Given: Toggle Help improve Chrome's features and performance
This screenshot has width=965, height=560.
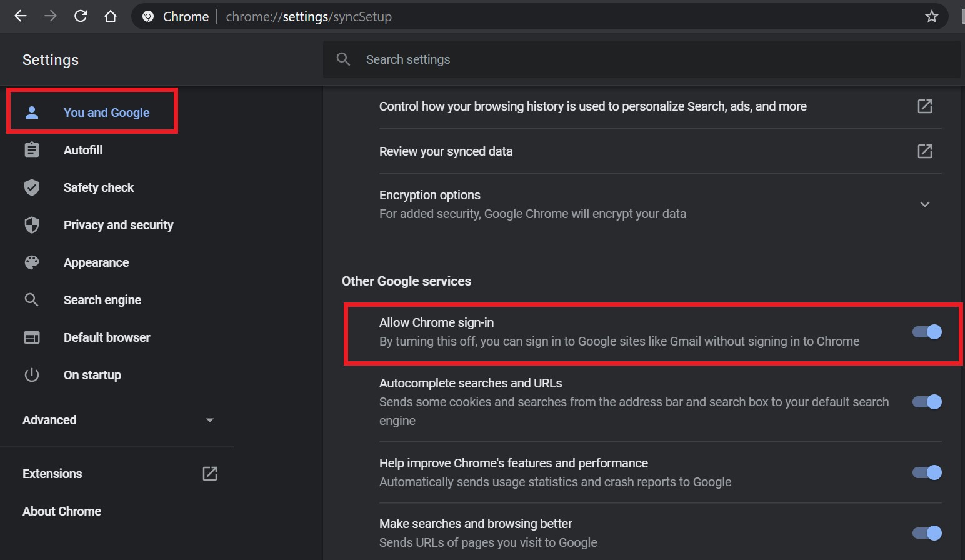Looking at the screenshot, I should tap(926, 472).
